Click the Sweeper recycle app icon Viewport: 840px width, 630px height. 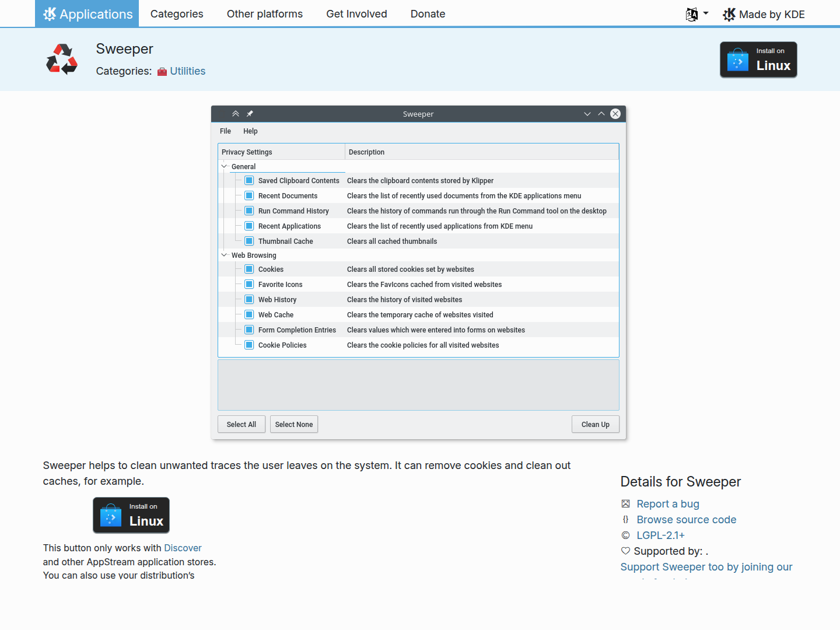point(62,59)
